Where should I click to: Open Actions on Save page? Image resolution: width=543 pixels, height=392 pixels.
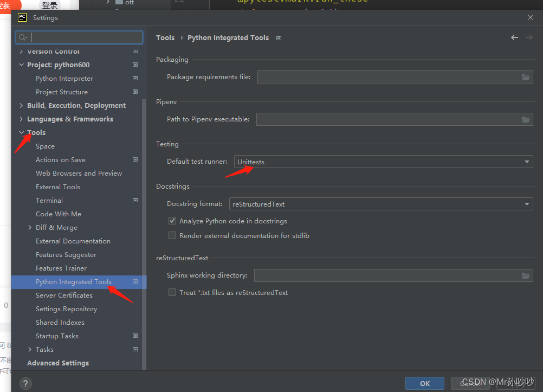point(61,160)
